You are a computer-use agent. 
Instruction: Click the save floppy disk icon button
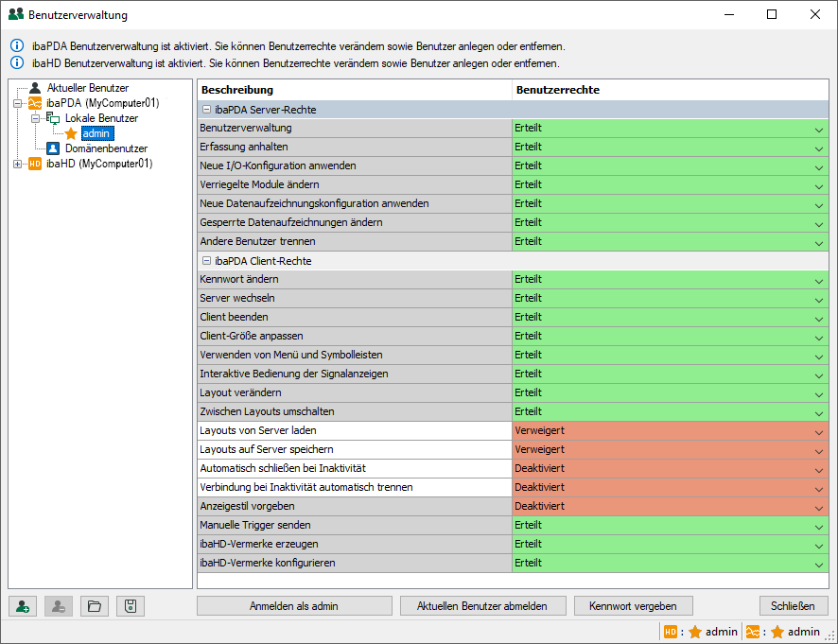(x=131, y=606)
